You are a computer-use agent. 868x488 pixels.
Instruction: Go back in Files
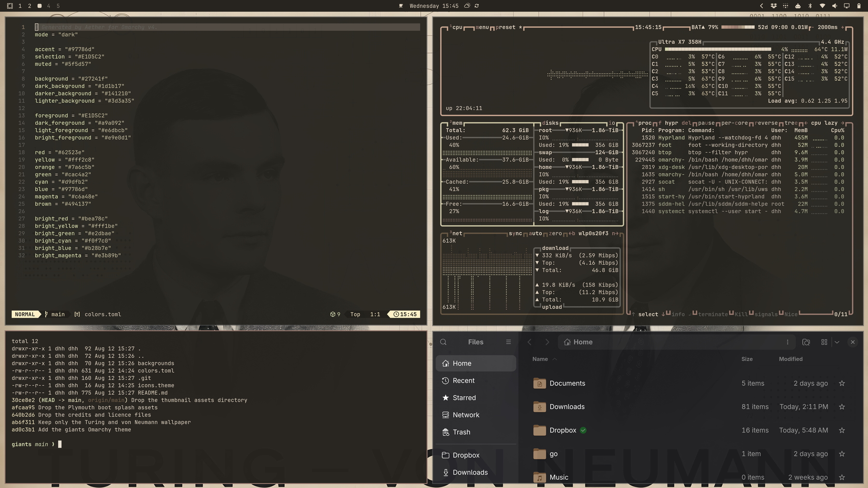pyautogui.click(x=529, y=342)
